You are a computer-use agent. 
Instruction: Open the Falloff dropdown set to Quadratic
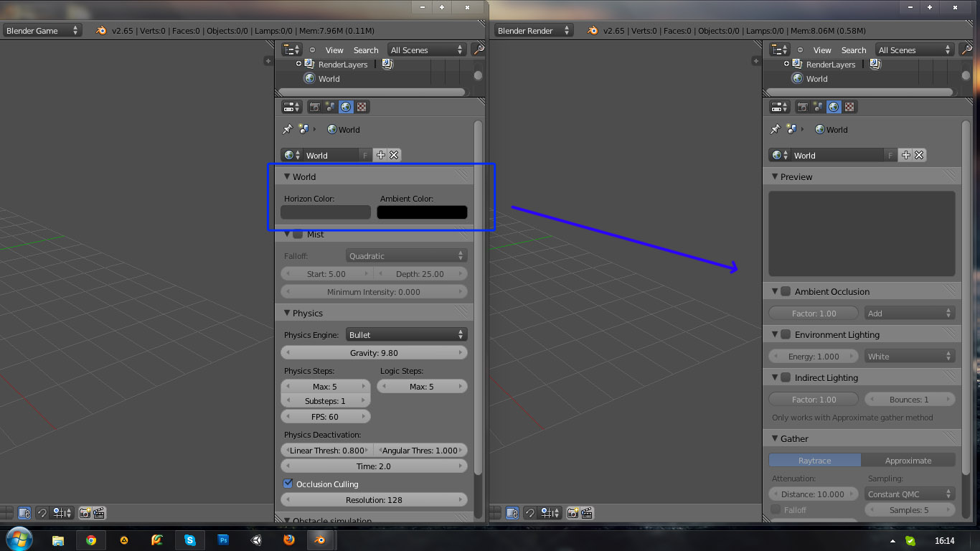click(x=406, y=255)
